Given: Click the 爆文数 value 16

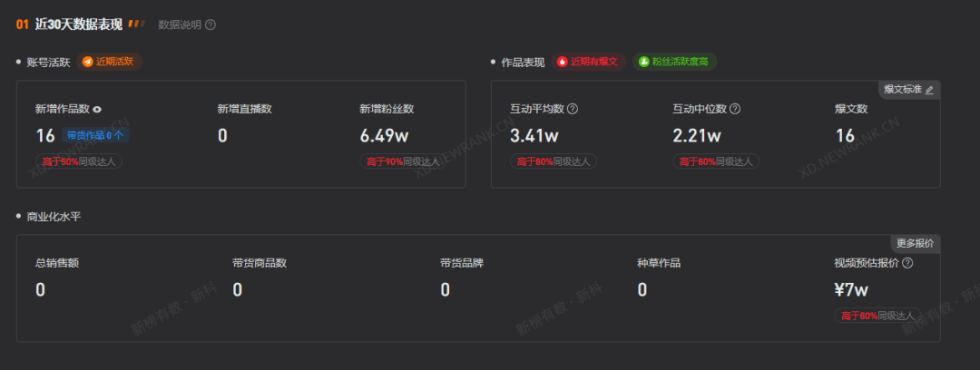Looking at the screenshot, I should coord(845,136).
